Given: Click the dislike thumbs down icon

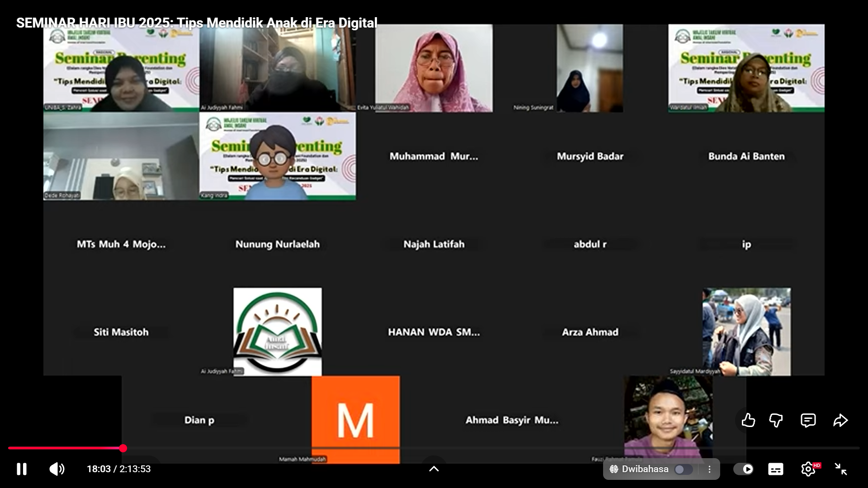Looking at the screenshot, I should [776, 420].
